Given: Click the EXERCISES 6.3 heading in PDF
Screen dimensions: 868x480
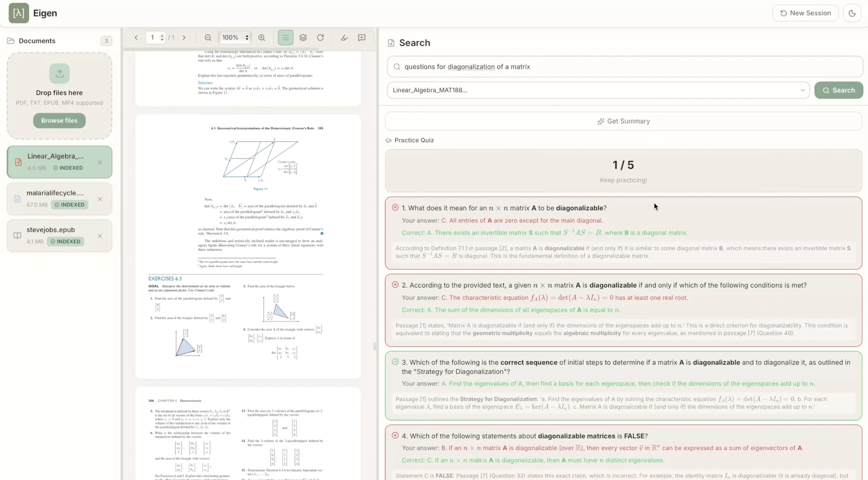Looking at the screenshot, I should pyautogui.click(x=165, y=279).
